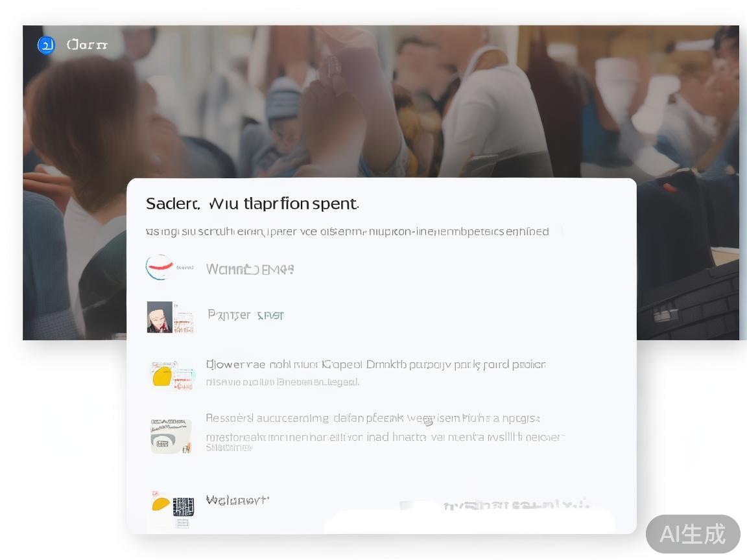747x560 pixels.
Task: Click the grey card thumbnail icon
Action: pyautogui.click(x=171, y=436)
